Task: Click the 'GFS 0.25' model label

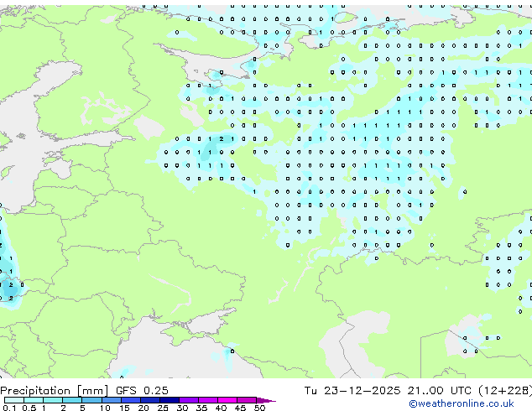Action: pyautogui.click(x=142, y=391)
